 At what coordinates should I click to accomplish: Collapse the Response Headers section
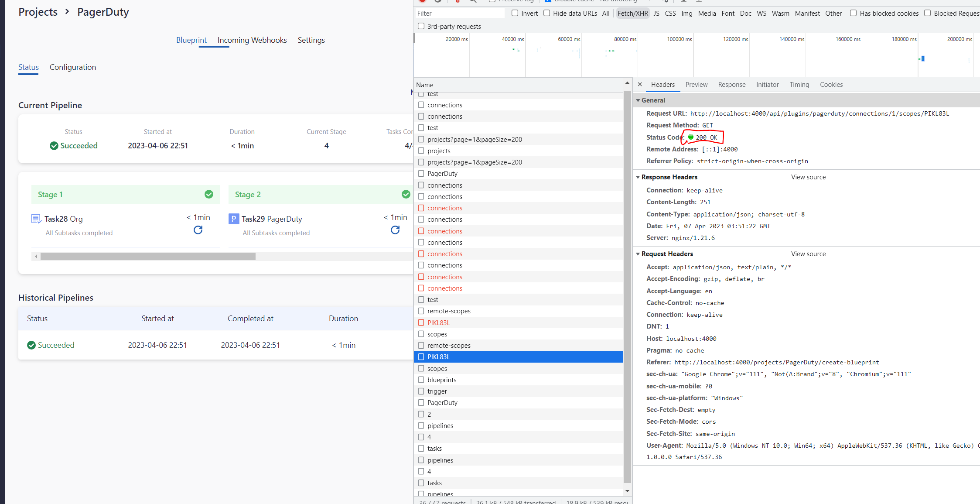point(638,177)
